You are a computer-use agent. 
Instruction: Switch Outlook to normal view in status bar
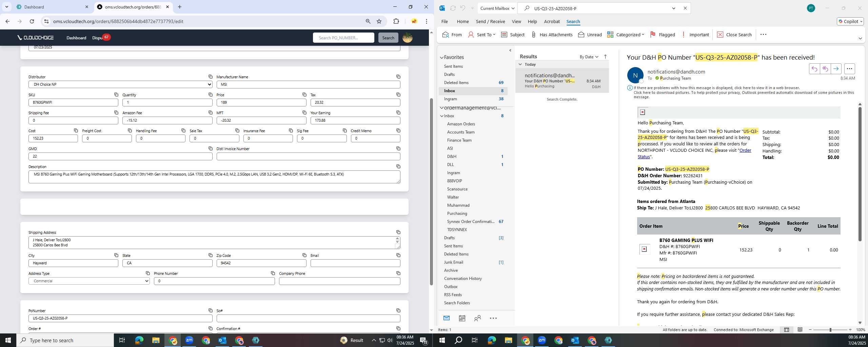click(786, 330)
